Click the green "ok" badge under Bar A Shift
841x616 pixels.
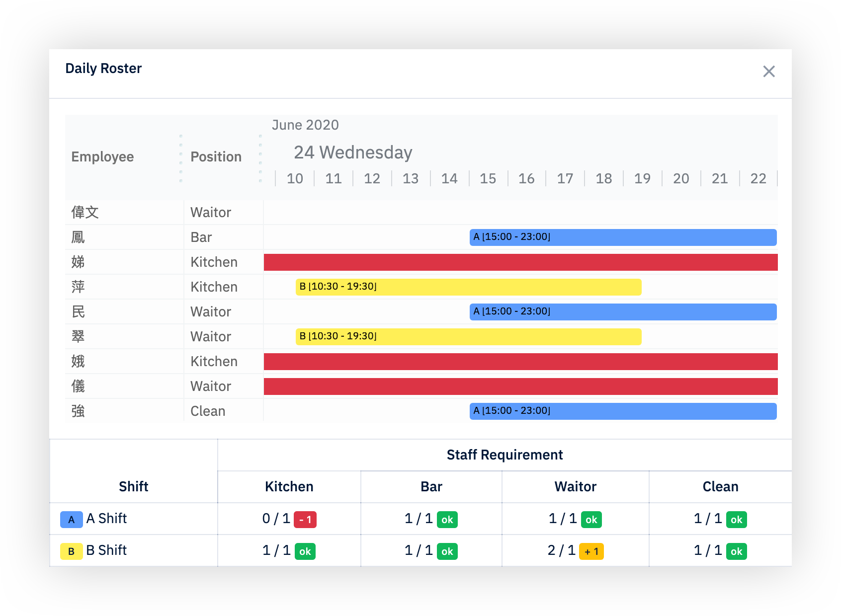pyautogui.click(x=447, y=519)
